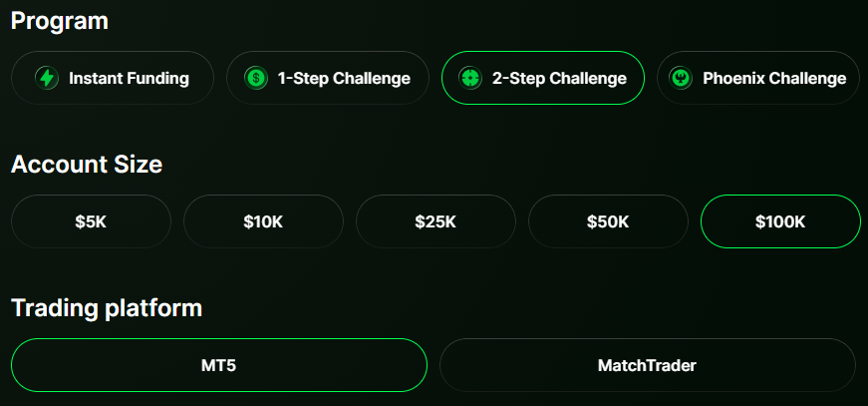Pick the 2-Step Challenge program label
Image resolution: width=868 pixels, height=406 pixels.
(x=559, y=78)
